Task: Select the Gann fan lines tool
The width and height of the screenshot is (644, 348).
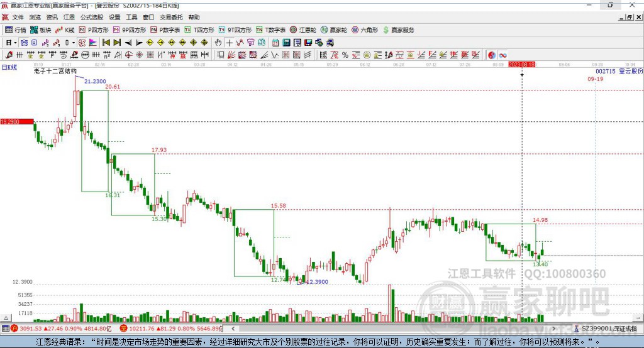Action: (x=231, y=55)
